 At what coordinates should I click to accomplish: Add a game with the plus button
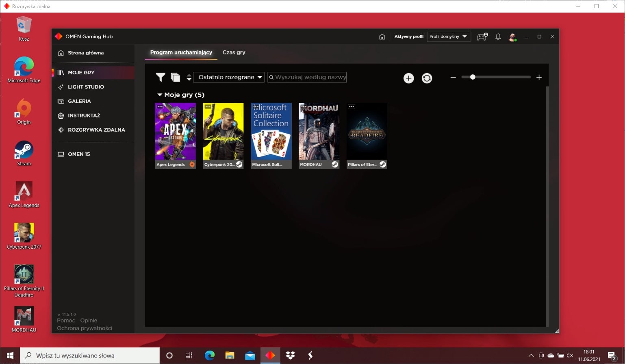coord(408,78)
